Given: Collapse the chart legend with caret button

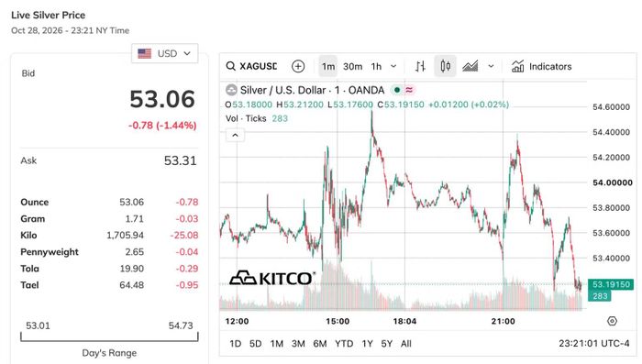Looking at the screenshot, I should click(235, 135).
